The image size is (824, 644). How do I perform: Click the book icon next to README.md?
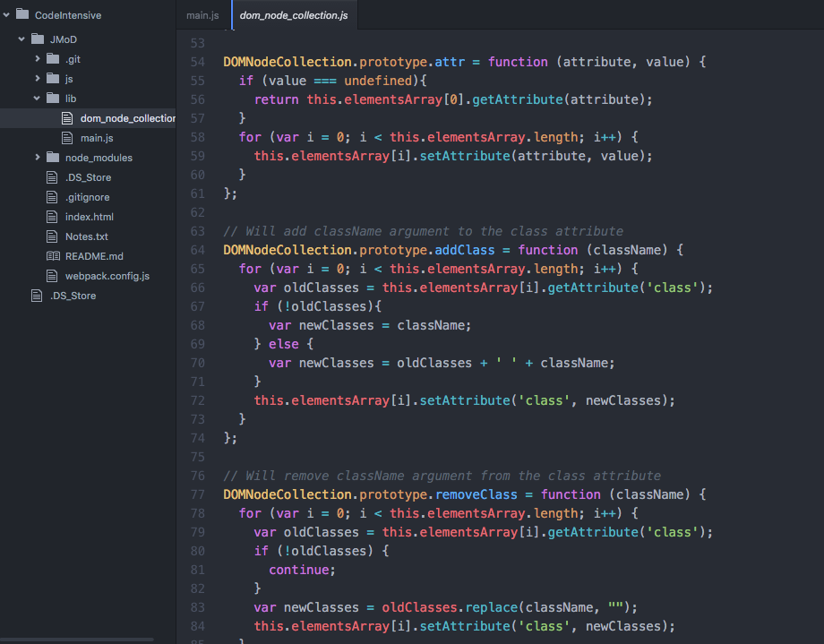53,256
